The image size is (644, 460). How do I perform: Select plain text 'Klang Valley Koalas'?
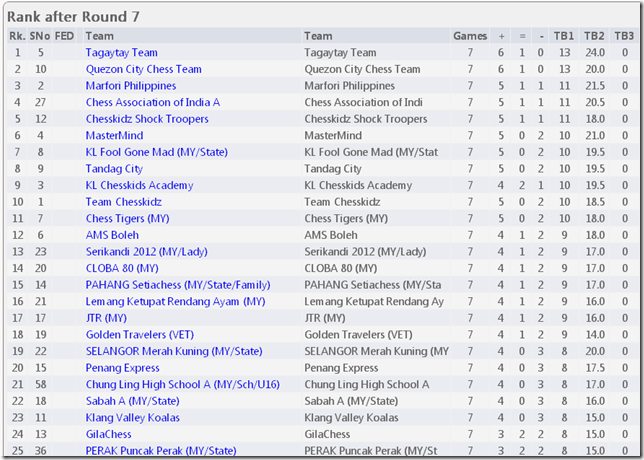tap(351, 418)
